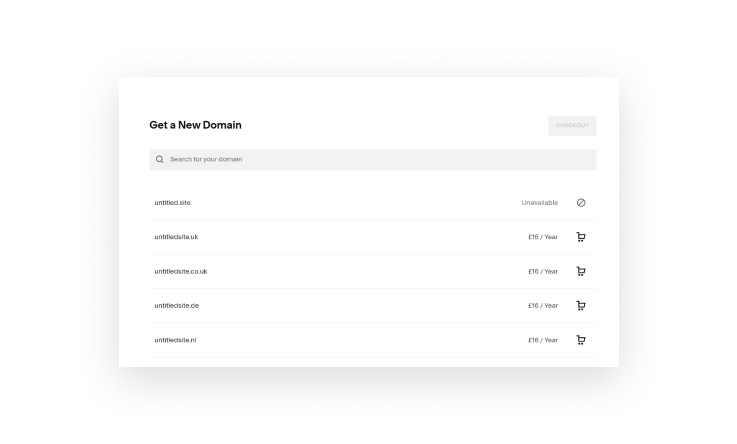
Task: Click the Checkout button
Action: tap(572, 125)
